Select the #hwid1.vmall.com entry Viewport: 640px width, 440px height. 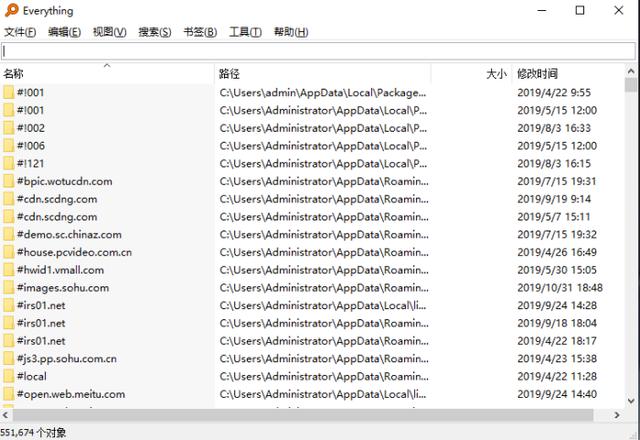60,270
